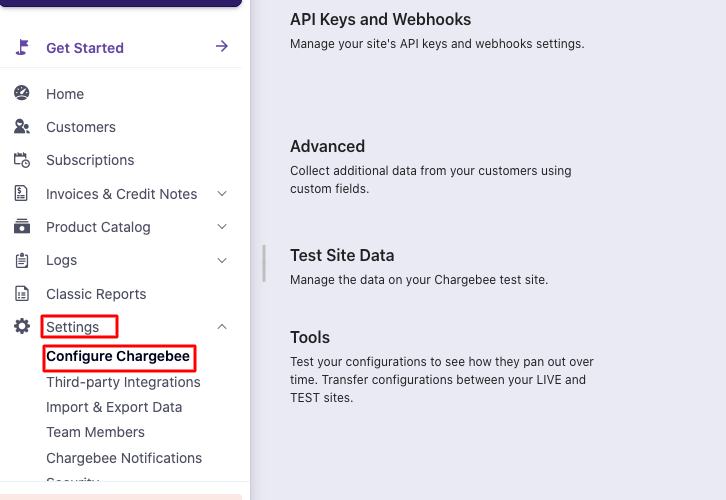Click the Customers people icon

[x=22, y=127]
